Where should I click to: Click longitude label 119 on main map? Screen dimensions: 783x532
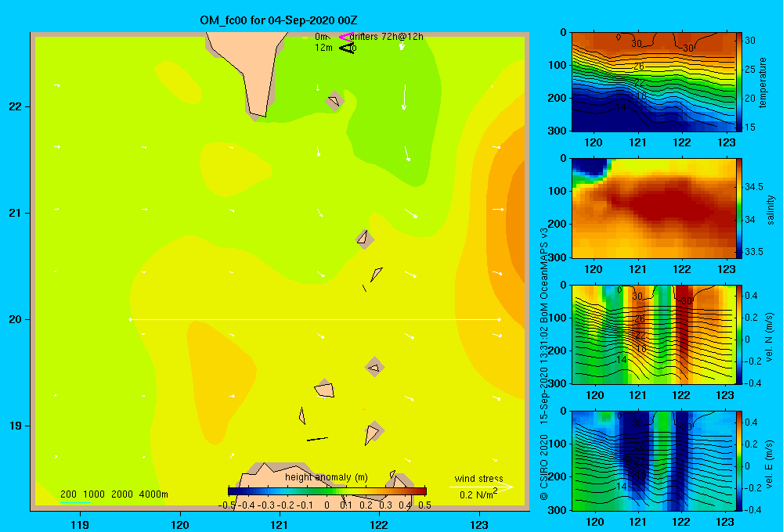(x=80, y=525)
